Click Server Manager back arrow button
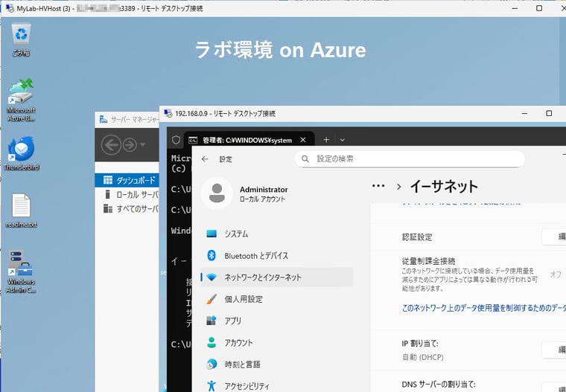Screen dimensions: 566x392 click(111, 144)
